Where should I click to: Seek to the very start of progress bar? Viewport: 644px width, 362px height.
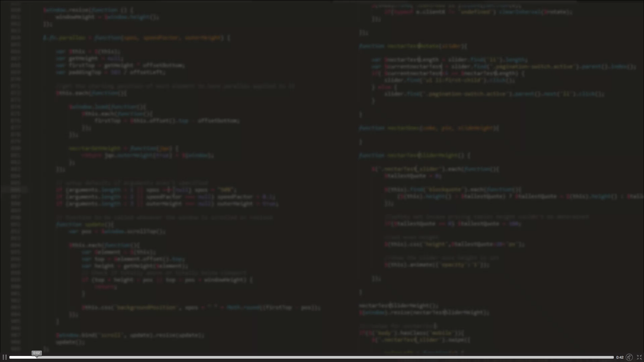tap(10, 357)
